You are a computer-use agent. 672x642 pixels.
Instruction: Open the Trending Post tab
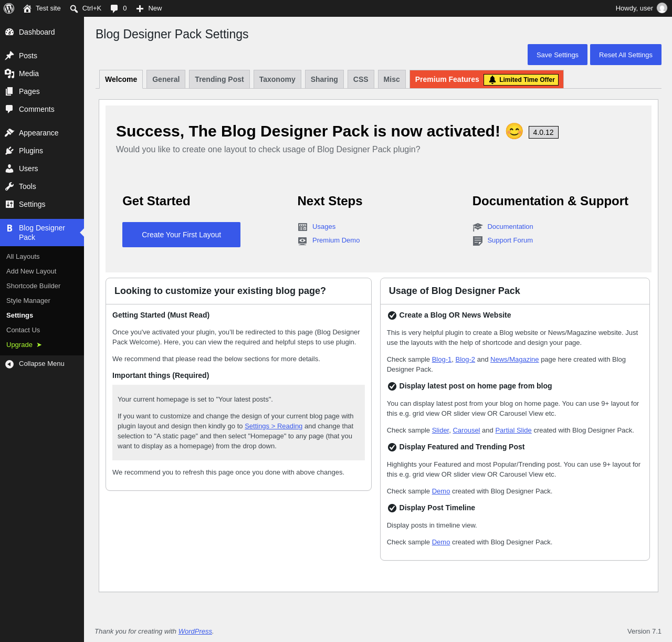219,79
